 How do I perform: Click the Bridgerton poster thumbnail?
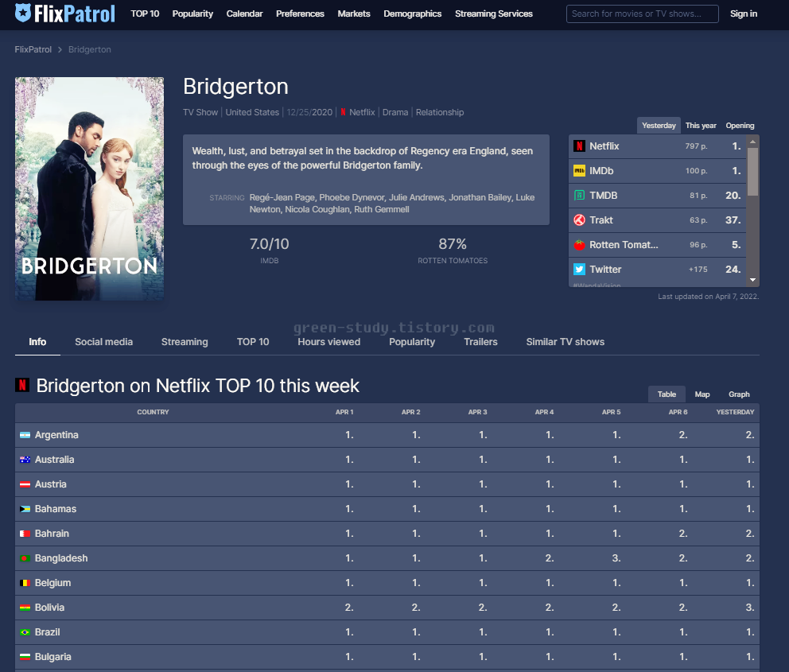(90, 188)
